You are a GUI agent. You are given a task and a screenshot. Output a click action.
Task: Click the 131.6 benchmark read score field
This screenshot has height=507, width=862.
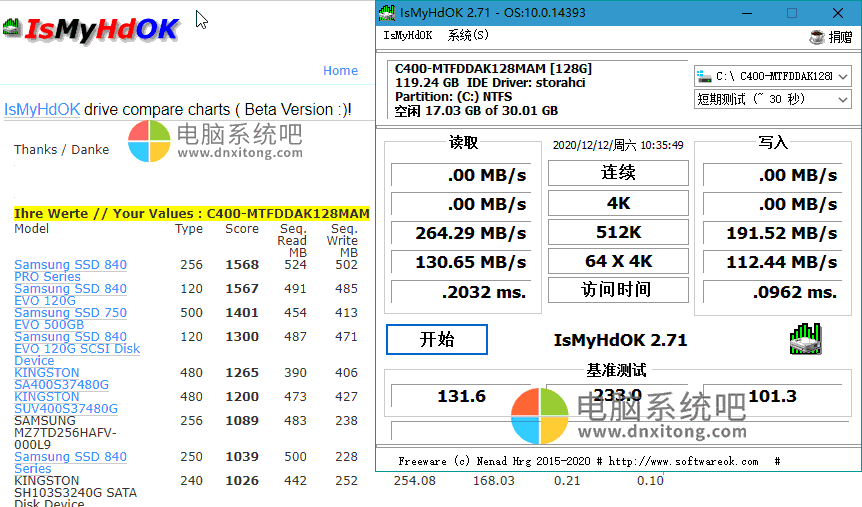(461, 396)
